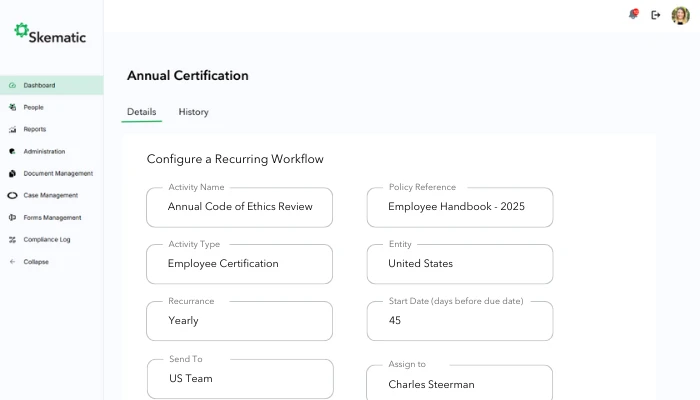The height and width of the screenshot is (400, 700).
Task: Expand the Recurrance dropdown set to Yearly
Action: point(239,321)
